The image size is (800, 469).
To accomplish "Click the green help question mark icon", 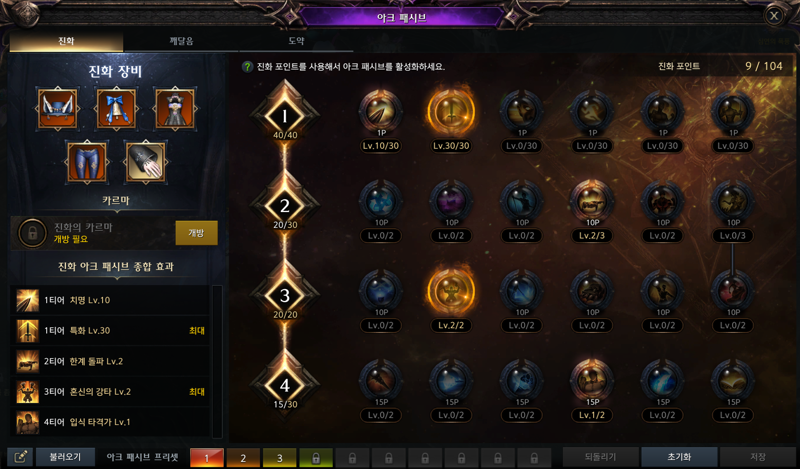I will coord(247,67).
